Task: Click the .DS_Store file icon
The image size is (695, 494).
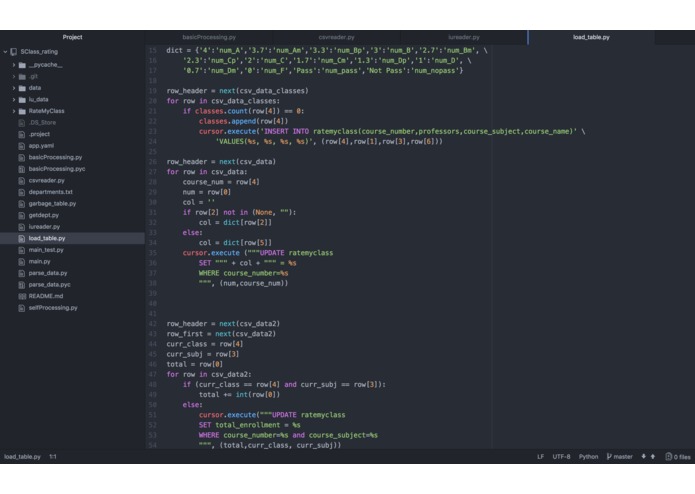Action: (x=21, y=123)
